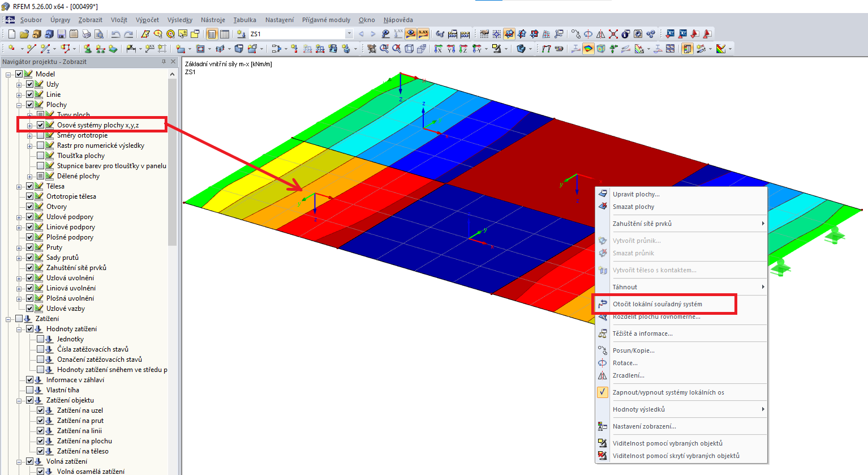Collapse the Model tree node
Image resolution: width=868 pixels, height=475 pixels.
8,74
